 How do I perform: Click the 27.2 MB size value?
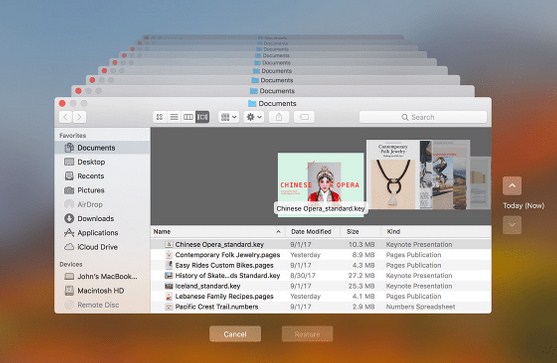tap(361, 275)
